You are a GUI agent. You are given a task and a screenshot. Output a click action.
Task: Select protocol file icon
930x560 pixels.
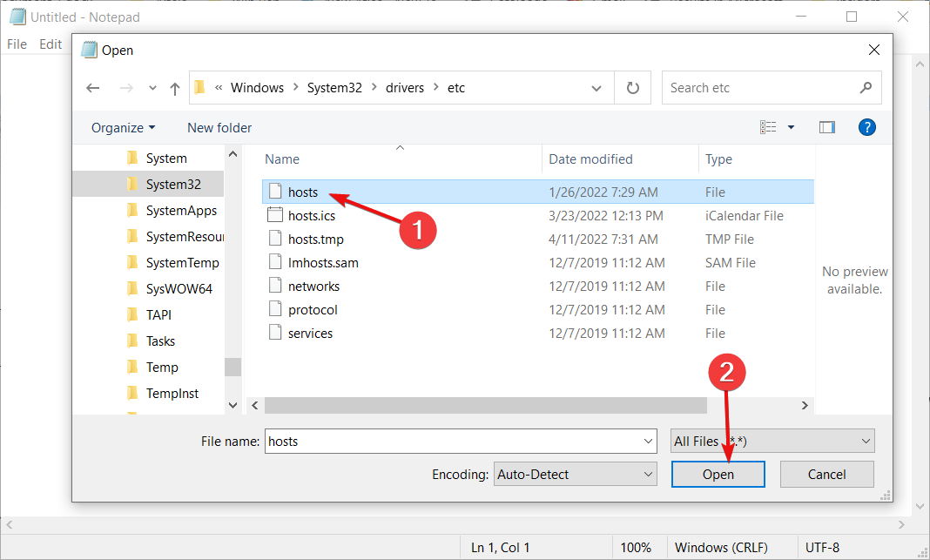pyautogui.click(x=275, y=309)
